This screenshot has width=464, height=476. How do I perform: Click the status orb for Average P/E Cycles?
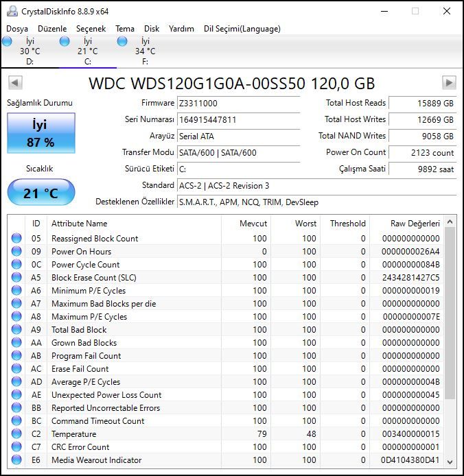tap(16, 381)
